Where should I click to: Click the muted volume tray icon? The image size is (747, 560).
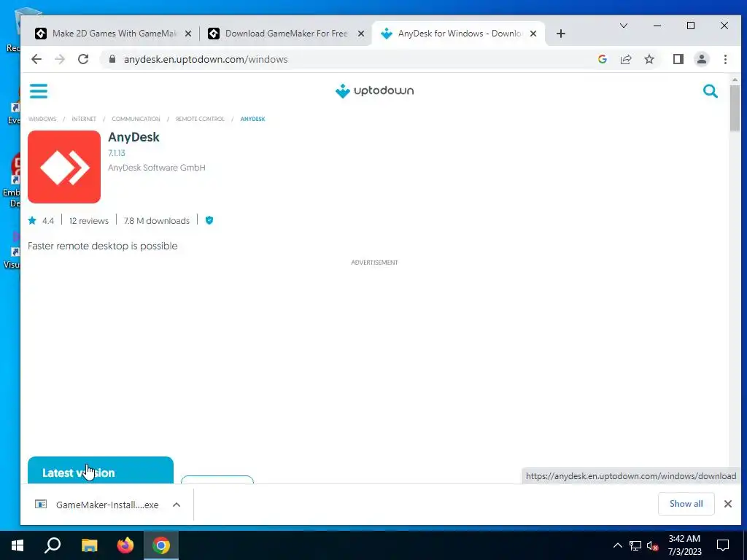point(652,545)
